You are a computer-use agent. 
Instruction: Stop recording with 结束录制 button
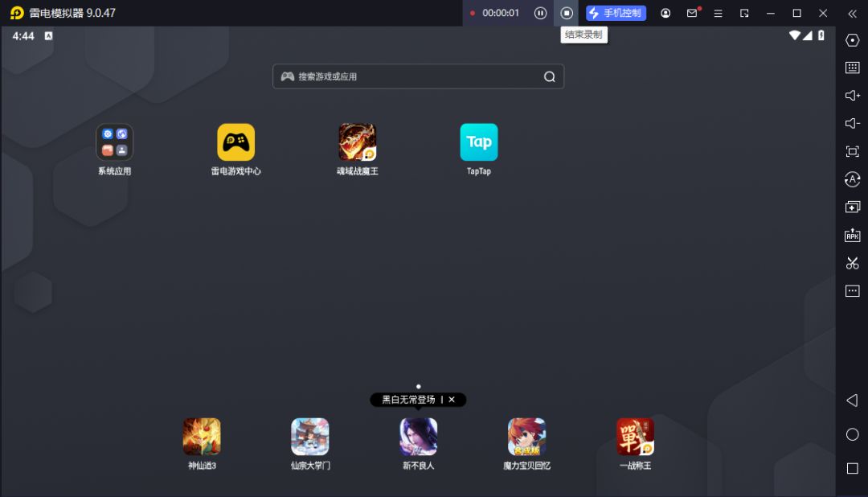[x=567, y=13]
